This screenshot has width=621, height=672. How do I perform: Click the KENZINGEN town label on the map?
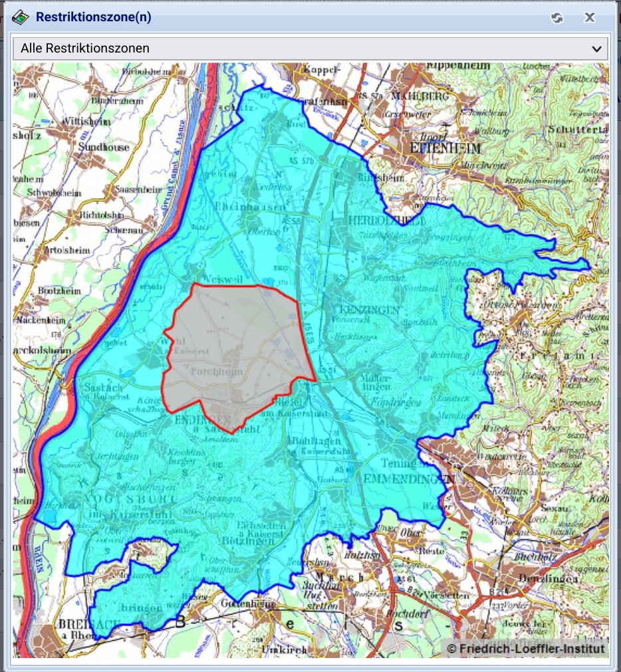[370, 310]
